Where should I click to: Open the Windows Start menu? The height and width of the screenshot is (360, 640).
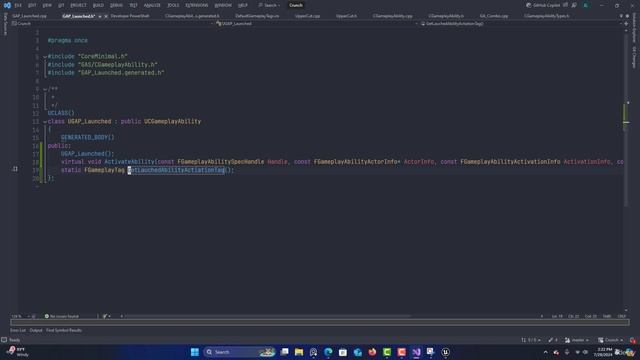tap(195, 352)
